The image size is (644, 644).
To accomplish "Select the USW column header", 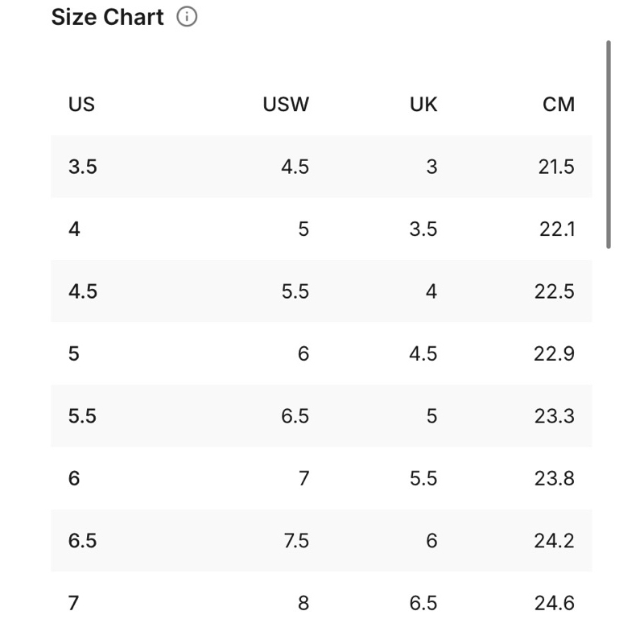I will click(x=286, y=105).
